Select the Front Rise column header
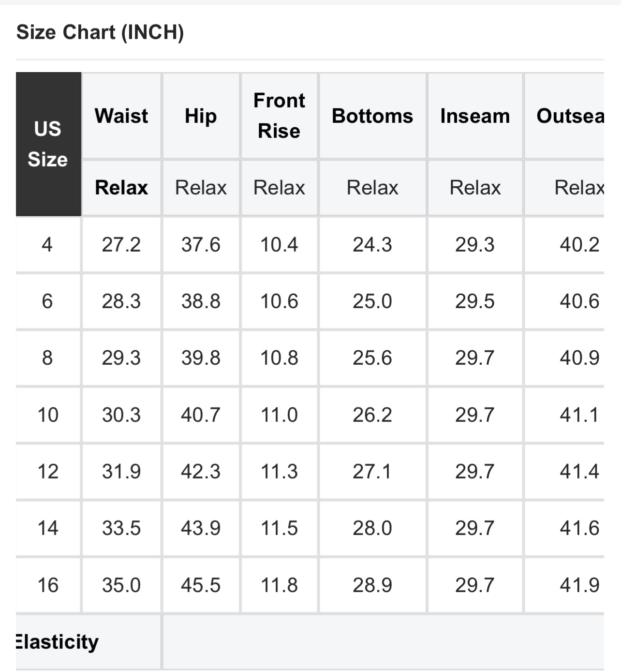This screenshot has width=621, height=672. click(279, 116)
